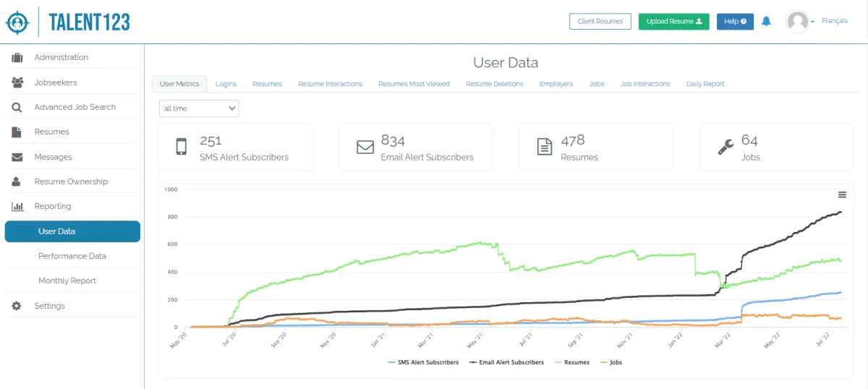Click the orange Jobs legend swatch
The width and height of the screenshot is (868, 389).
pos(604,362)
